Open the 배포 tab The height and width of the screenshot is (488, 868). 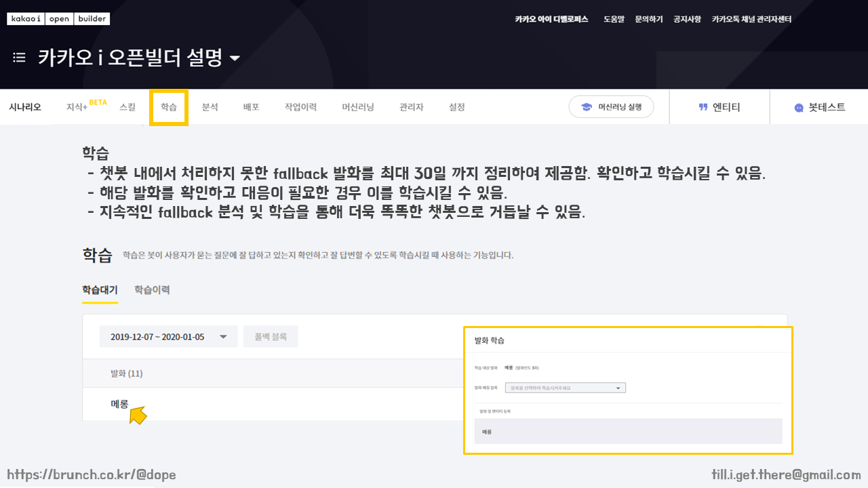click(x=252, y=107)
